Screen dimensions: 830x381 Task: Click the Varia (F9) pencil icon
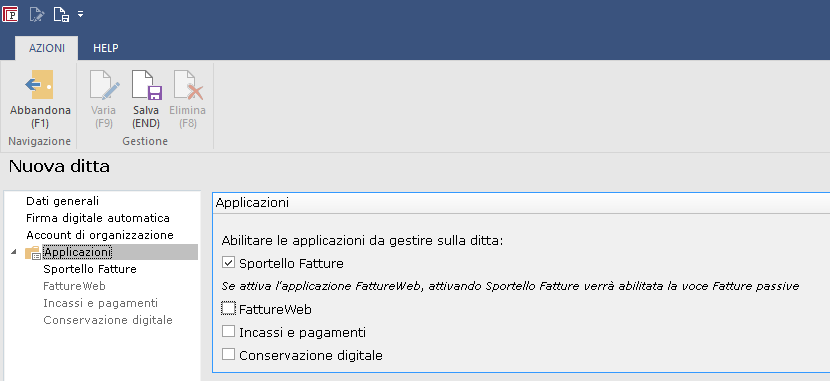click(x=104, y=85)
